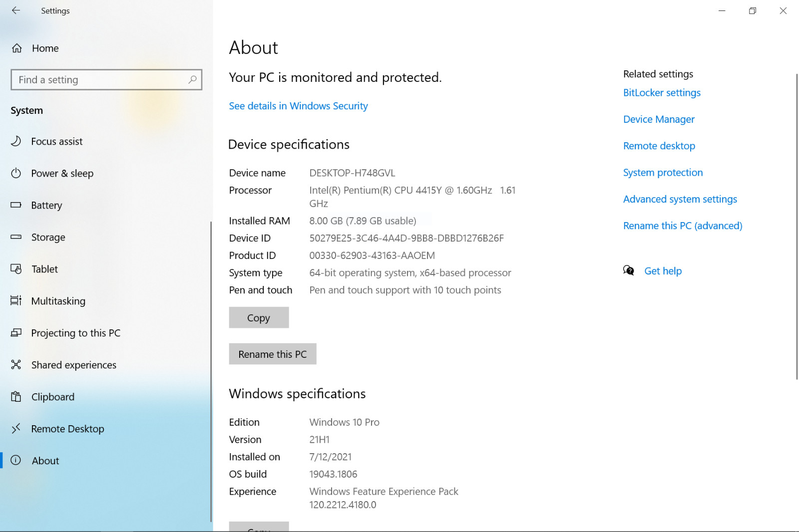Viewport: 799px width, 532px height.
Task: Open BitLocker settings link
Action: tap(662, 93)
